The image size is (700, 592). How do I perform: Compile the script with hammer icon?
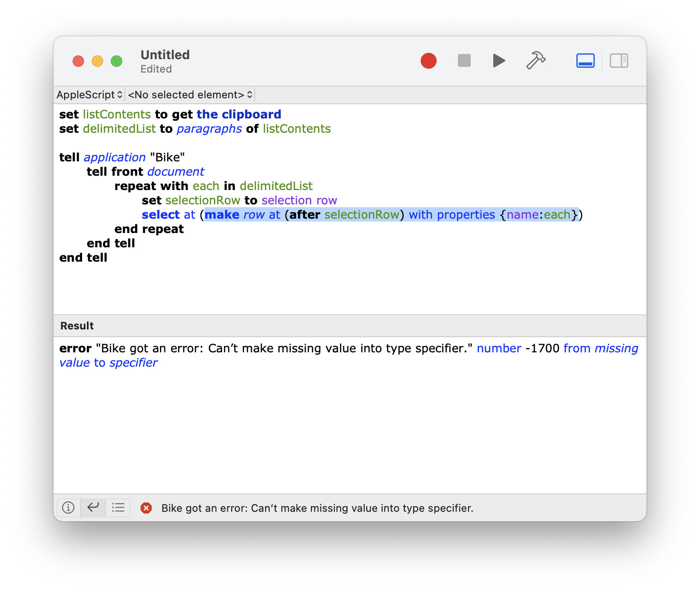point(536,61)
